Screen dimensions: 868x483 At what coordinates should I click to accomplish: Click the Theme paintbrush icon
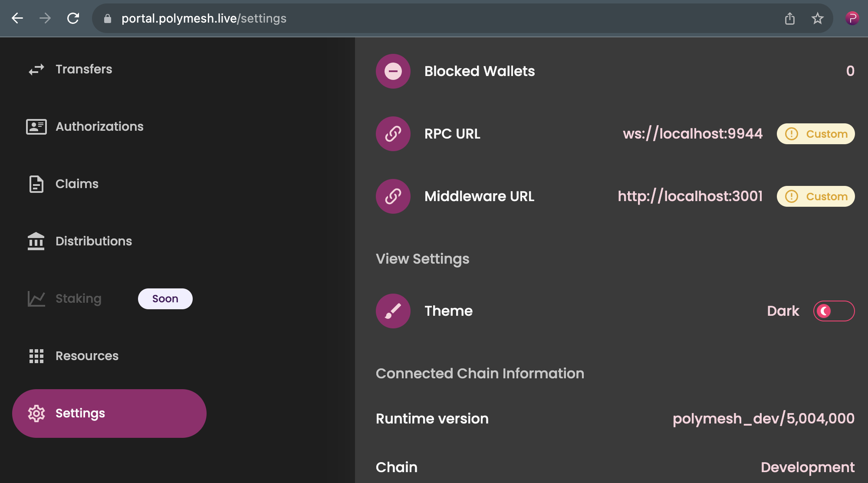(x=393, y=311)
